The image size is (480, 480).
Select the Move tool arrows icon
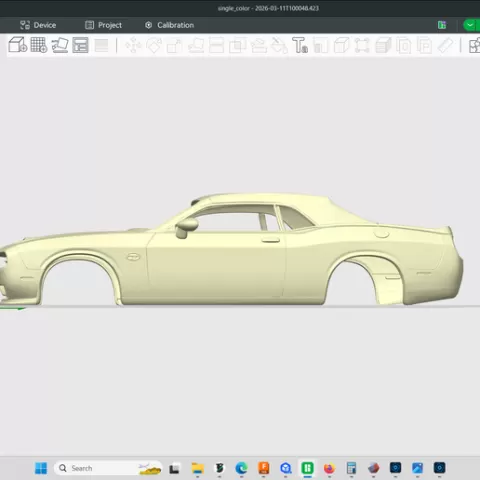click(x=133, y=45)
